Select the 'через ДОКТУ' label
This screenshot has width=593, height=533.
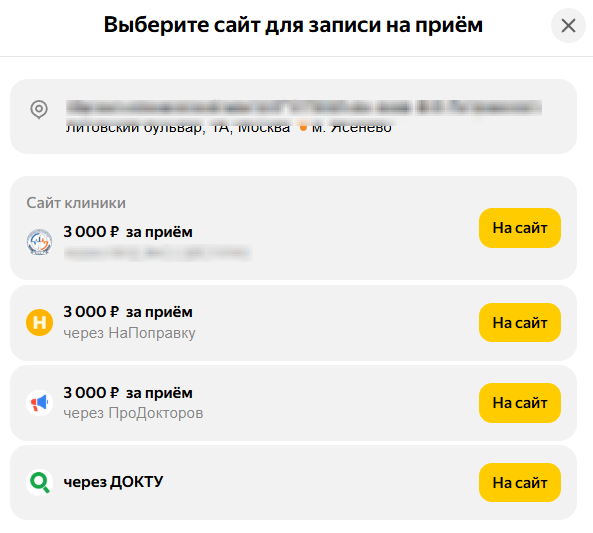(x=113, y=482)
